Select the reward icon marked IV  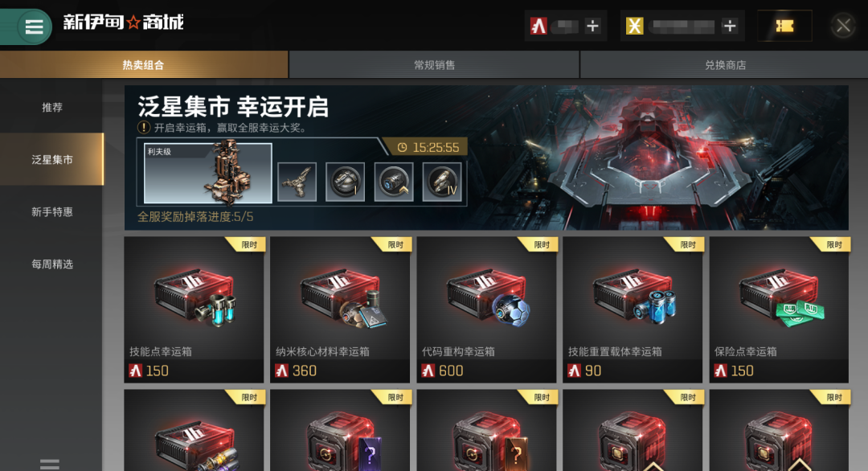click(442, 182)
